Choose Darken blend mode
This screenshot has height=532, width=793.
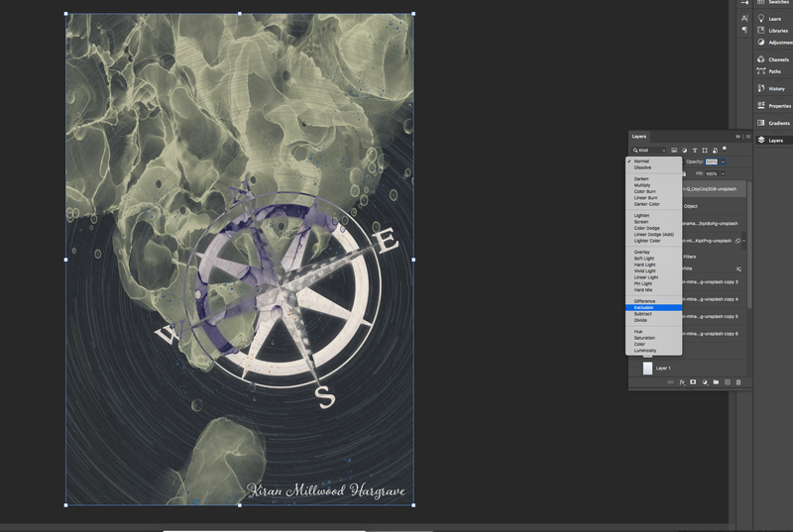653,178
